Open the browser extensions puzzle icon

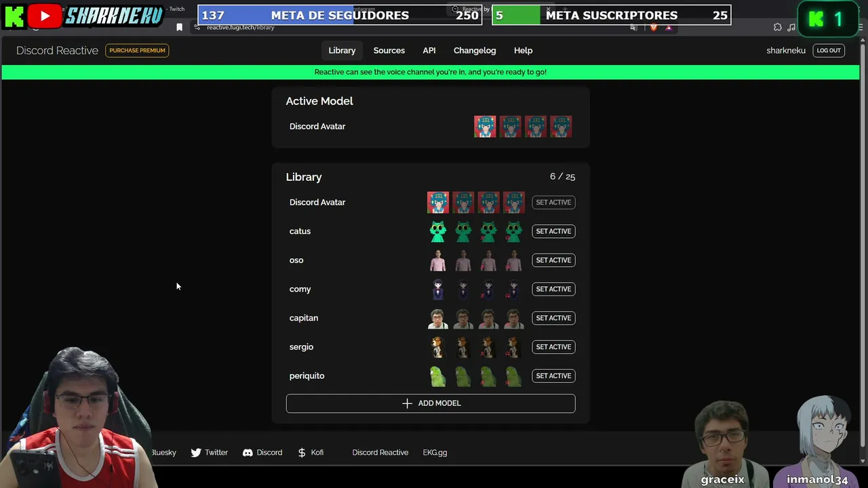(x=777, y=27)
